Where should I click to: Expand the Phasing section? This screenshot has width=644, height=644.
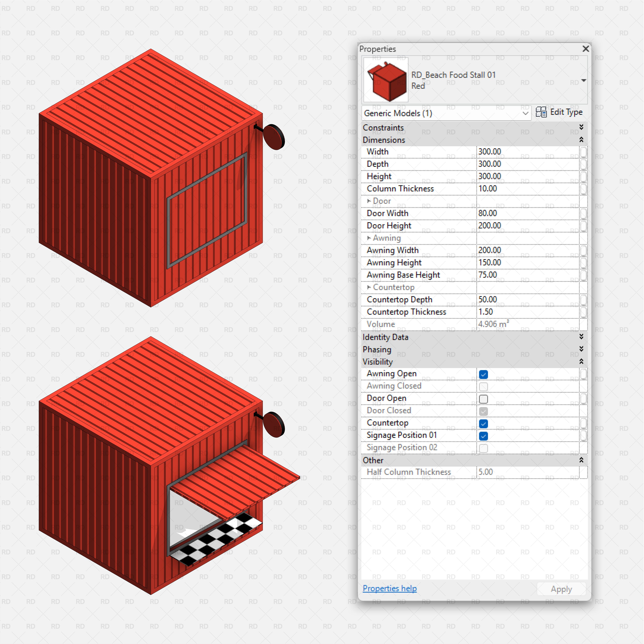coord(581,349)
